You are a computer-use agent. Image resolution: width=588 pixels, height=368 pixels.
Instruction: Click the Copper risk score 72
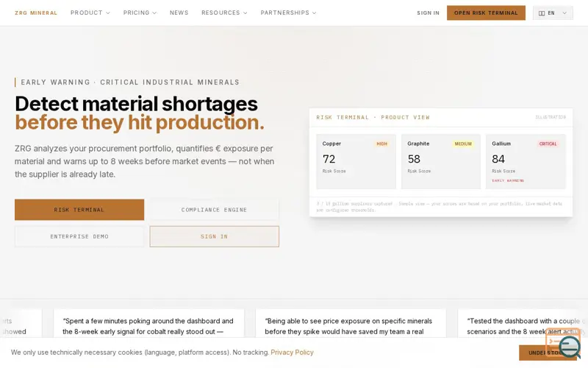point(329,159)
